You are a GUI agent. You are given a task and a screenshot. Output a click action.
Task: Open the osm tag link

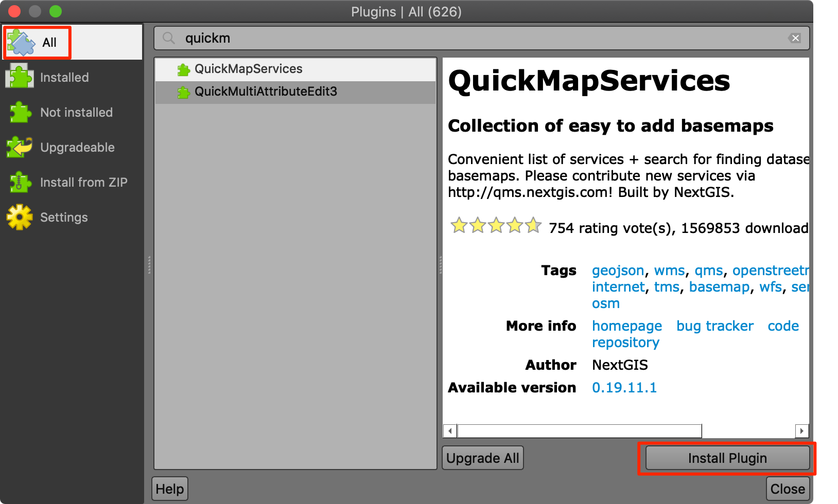tap(606, 303)
